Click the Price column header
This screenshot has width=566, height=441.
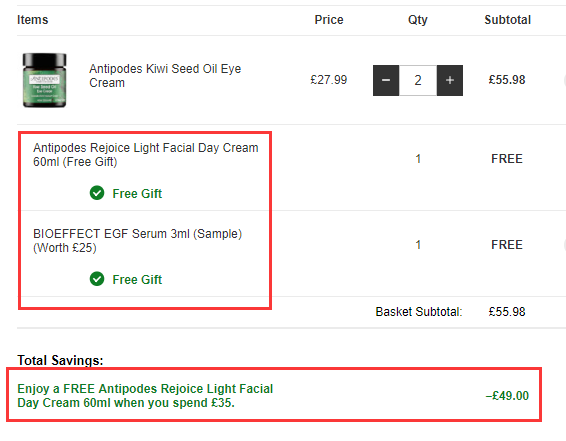pos(329,19)
